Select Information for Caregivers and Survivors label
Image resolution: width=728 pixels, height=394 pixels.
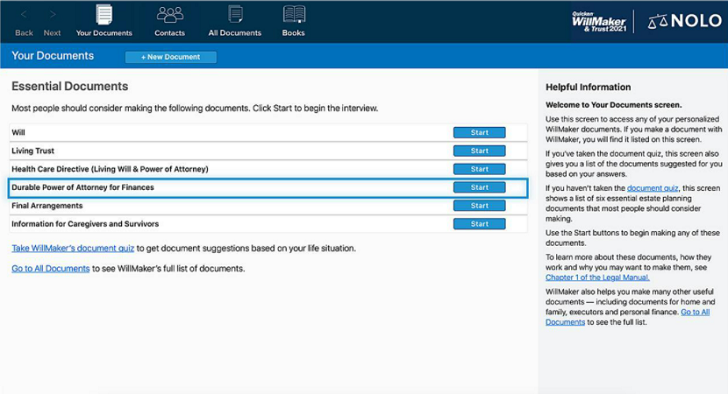click(85, 224)
